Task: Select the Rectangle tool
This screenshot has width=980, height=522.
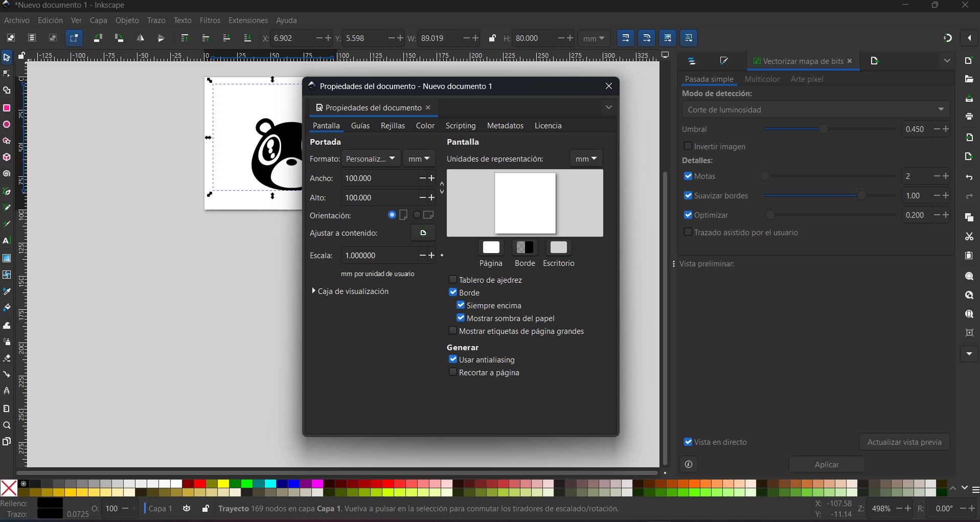Action: 7,108
